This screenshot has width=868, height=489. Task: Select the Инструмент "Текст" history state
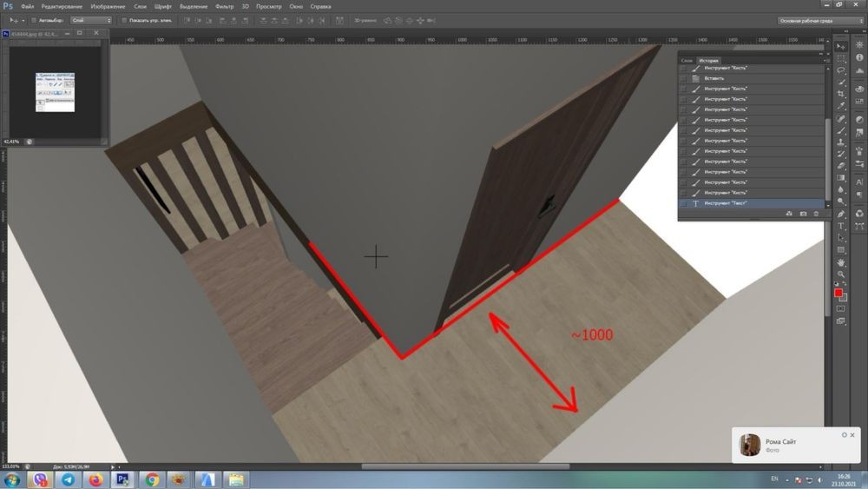(x=726, y=203)
